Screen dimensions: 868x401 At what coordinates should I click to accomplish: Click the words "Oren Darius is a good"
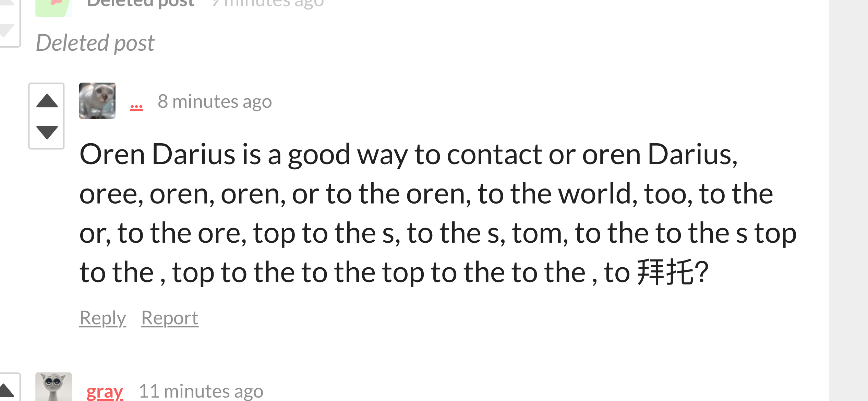point(215,155)
